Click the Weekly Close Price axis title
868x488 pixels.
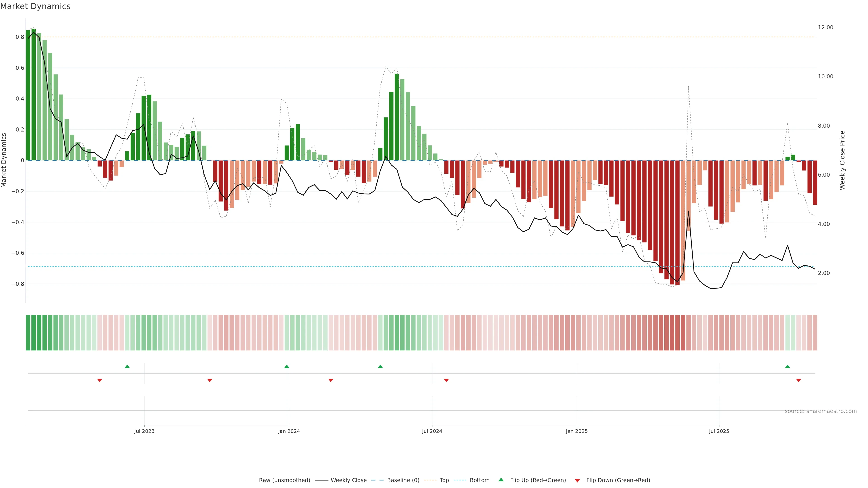(x=842, y=160)
